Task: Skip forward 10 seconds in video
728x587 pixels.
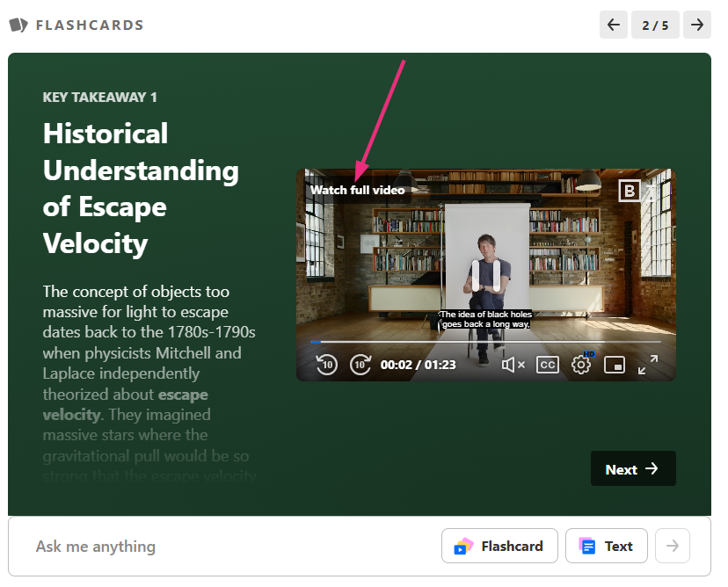Action: [x=360, y=365]
